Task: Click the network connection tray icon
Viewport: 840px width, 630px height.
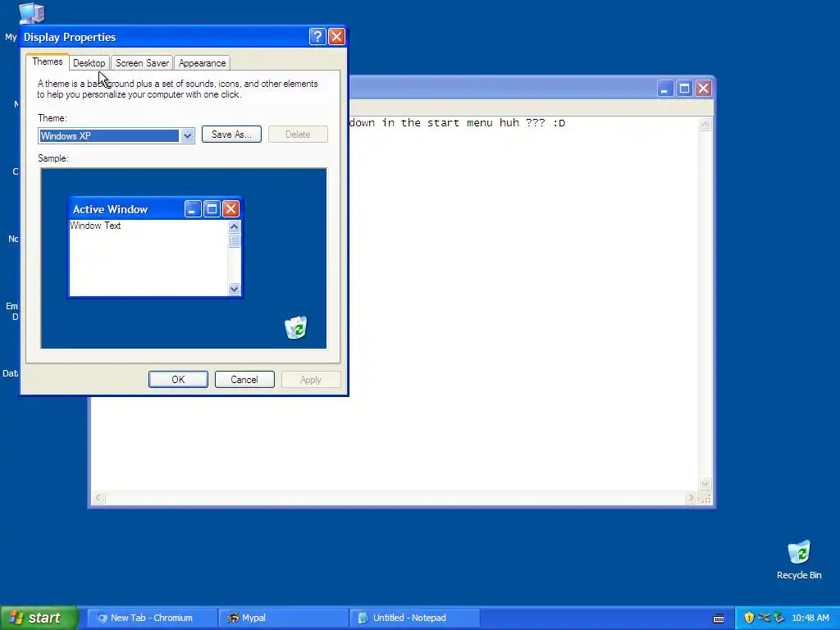Action: tap(764, 618)
